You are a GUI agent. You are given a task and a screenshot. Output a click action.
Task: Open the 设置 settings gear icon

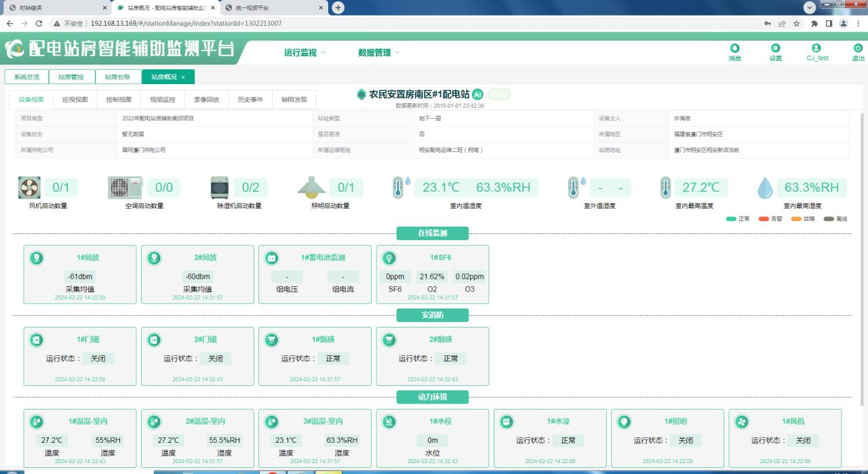click(x=776, y=48)
